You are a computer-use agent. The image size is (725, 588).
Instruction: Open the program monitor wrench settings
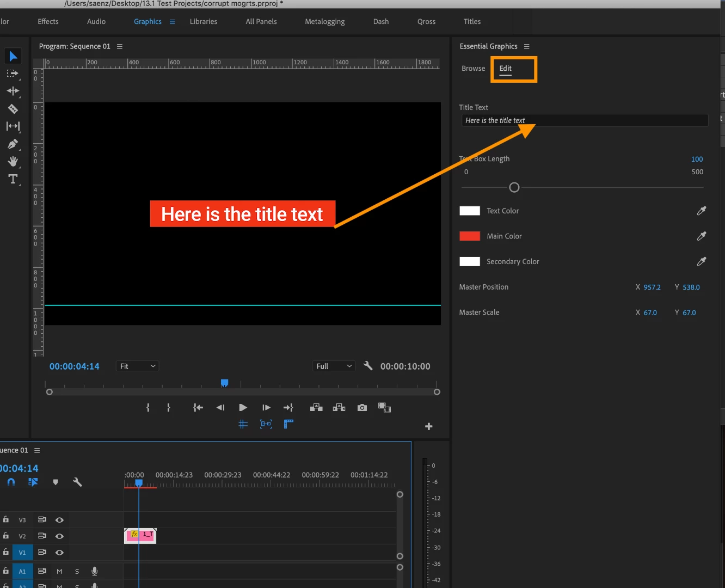pos(368,366)
